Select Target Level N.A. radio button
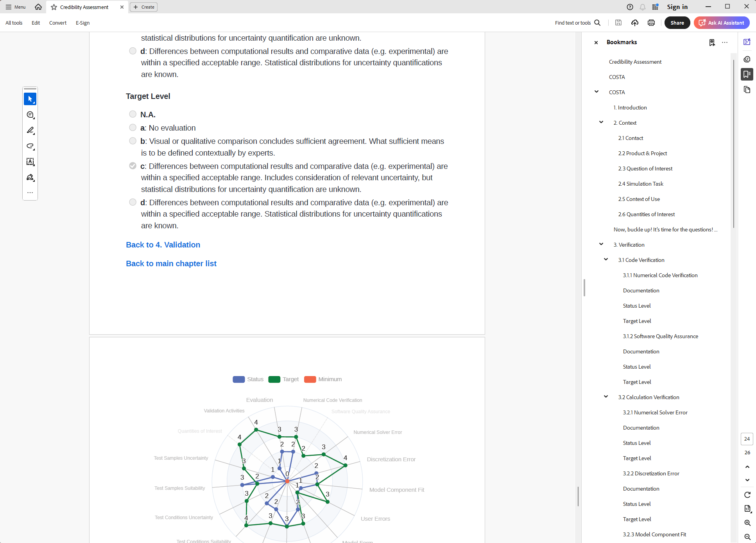Viewport: 756px width, 543px height. click(x=133, y=114)
